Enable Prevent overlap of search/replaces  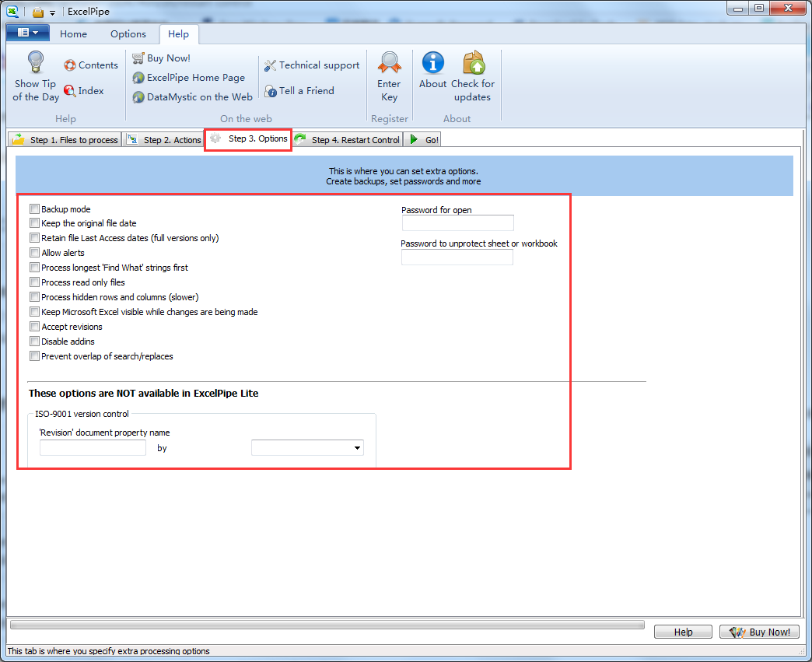[35, 356]
